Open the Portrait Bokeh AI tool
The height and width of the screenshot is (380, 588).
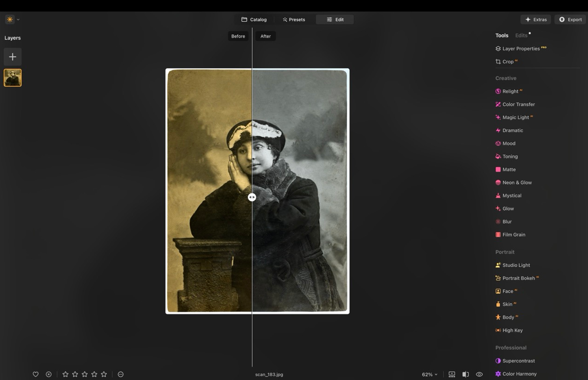pyautogui.click(x=518, y=278)
